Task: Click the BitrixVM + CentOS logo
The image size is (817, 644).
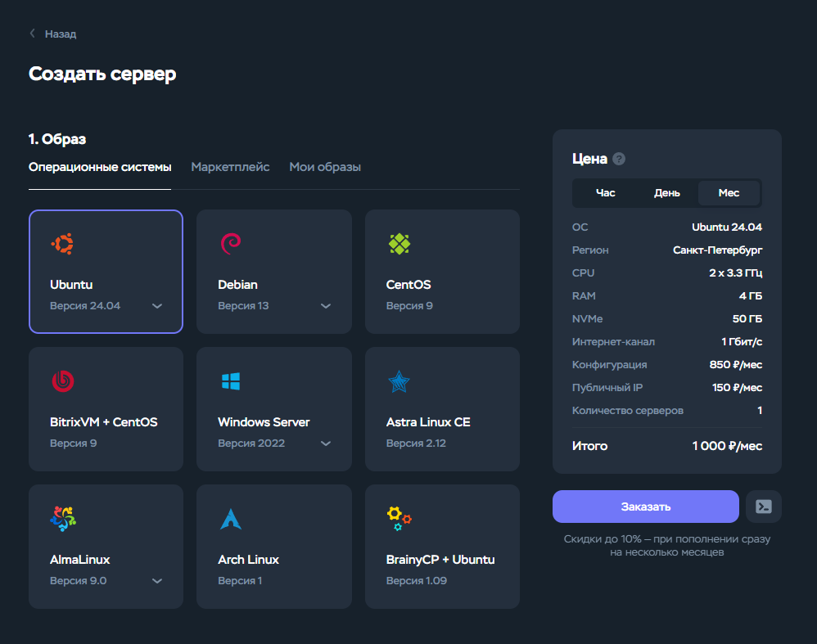Action: [61, 381]
